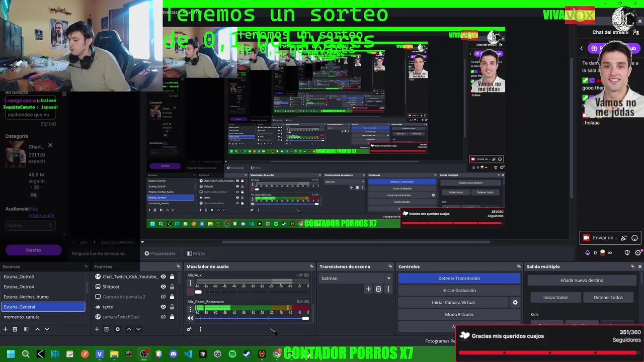Viewport: 644px width, 362px height.
Task: Undock the Mezclador de audio panel
Action: (311, 266)
